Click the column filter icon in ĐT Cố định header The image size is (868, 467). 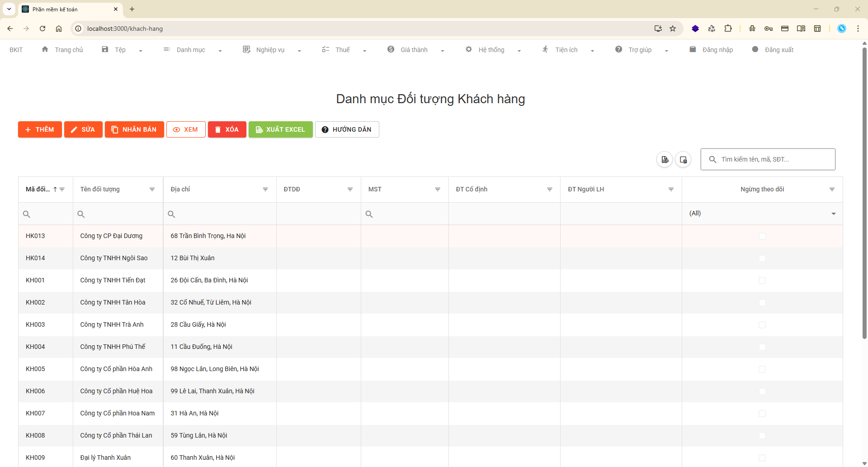pos(550,190)
